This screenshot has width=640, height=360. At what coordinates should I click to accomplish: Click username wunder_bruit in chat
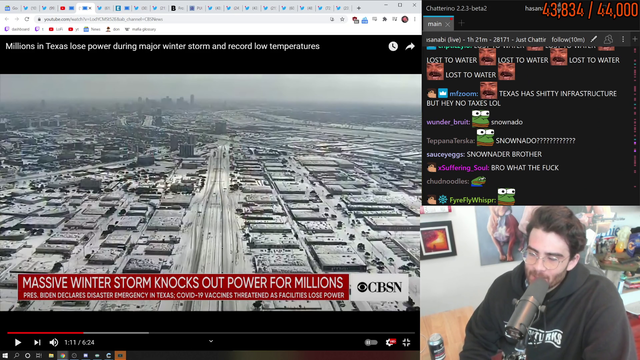(448, 122)
